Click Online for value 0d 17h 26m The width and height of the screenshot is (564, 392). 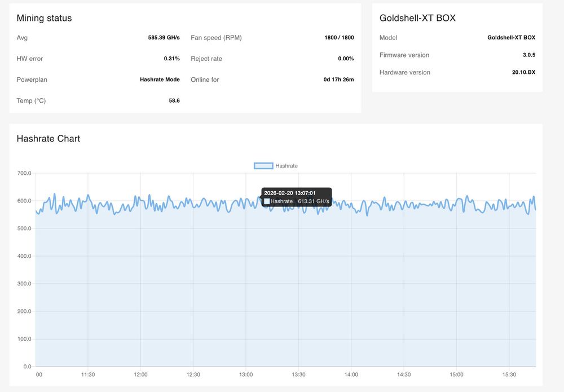(x=338, y=80)
